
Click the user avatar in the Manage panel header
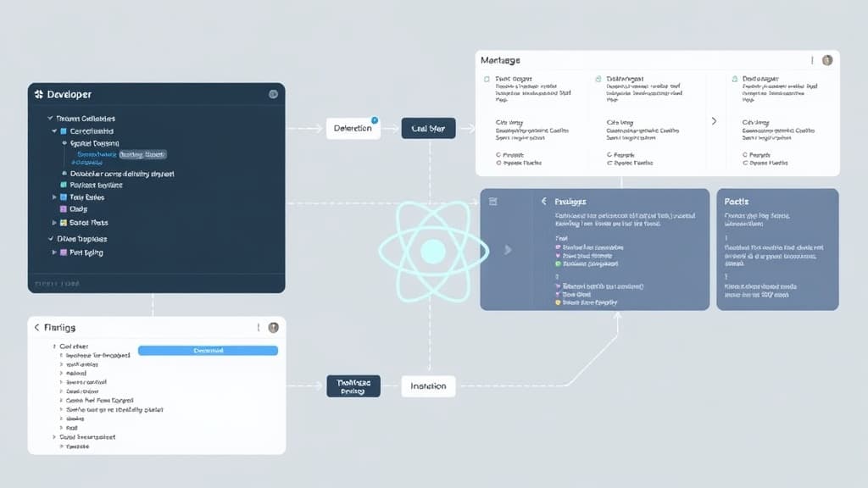(826, 61)
